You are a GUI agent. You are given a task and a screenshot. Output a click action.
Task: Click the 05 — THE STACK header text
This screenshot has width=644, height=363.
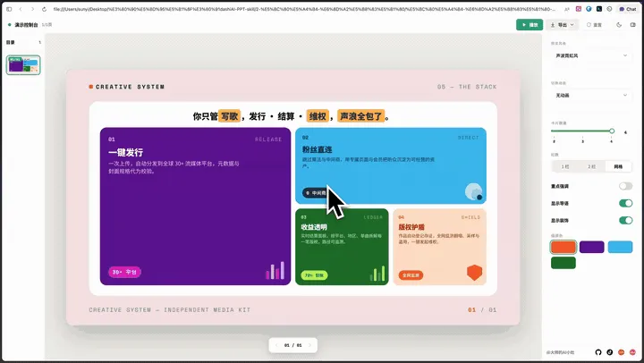pyautogui.click(x=467, y=87)
